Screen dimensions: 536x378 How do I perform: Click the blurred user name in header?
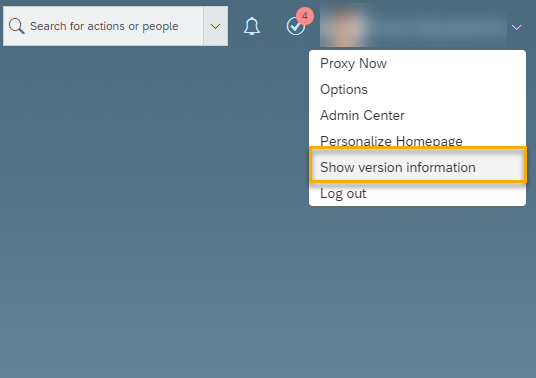[438, 26]
